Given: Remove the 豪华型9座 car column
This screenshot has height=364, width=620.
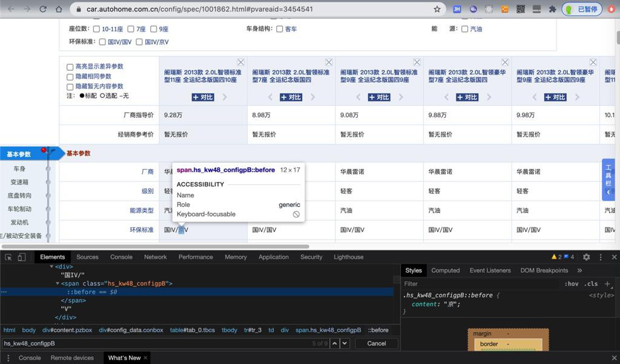Looking at the screenshot, I should [593, 62].
